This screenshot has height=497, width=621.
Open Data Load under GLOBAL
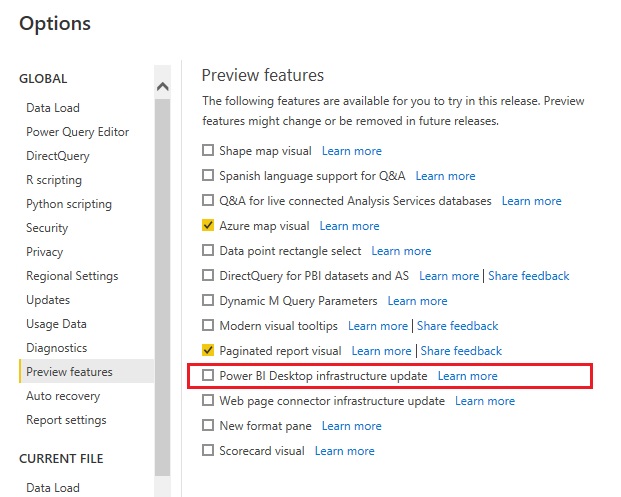(53, 108)
